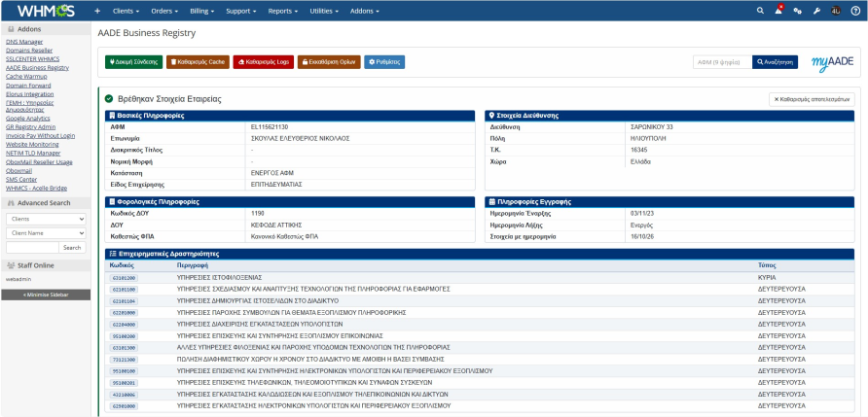This screenshot has width=868, height=417.
Task: Click the ΚΕΦΟΔΕ ΑΤΤΙΚΗΣ tax office value
Action: tap(276, 226)
